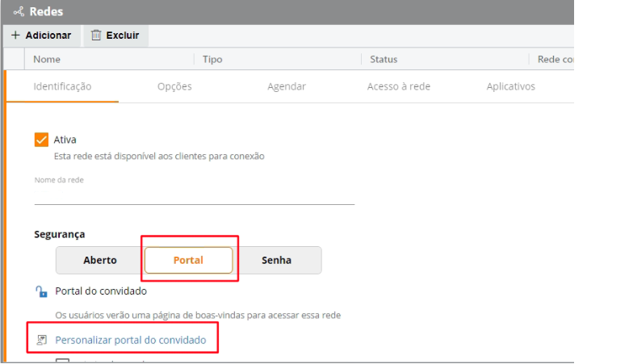Viewport: 629px width, 364px height.
Task: Select the Portal security option
Action: pyautogui.click(x=189, y=260)
